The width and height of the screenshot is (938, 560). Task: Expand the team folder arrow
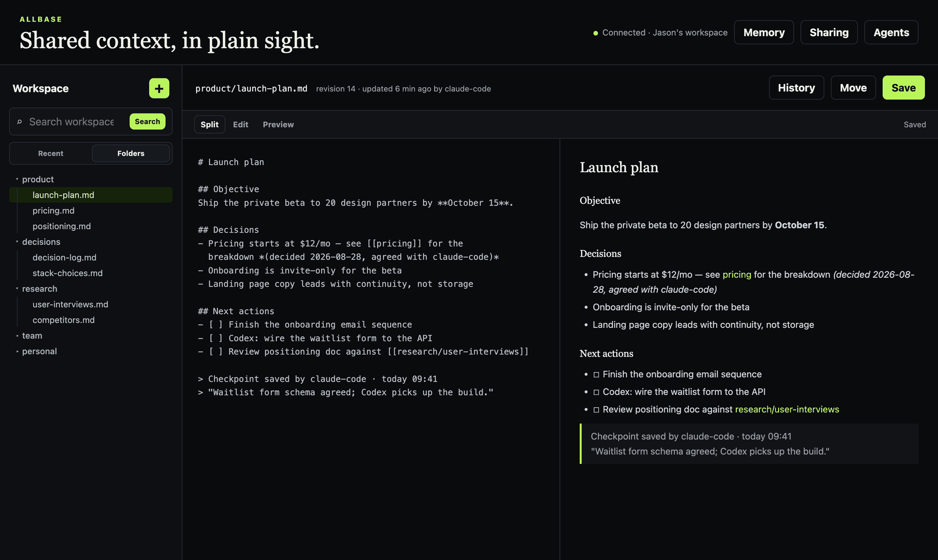pyautogui.click(x=17, y=336)
